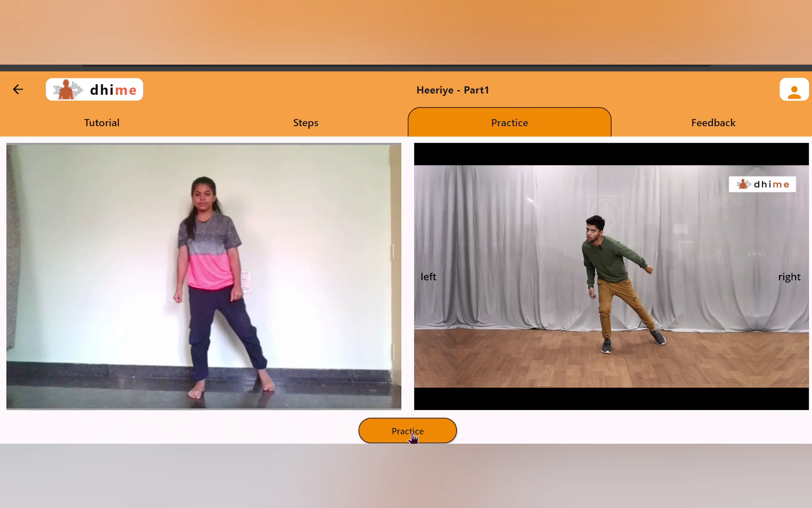812x508 pixels.
Task: Click the dhime watermark on instructor video
Action: coord(762,184)
